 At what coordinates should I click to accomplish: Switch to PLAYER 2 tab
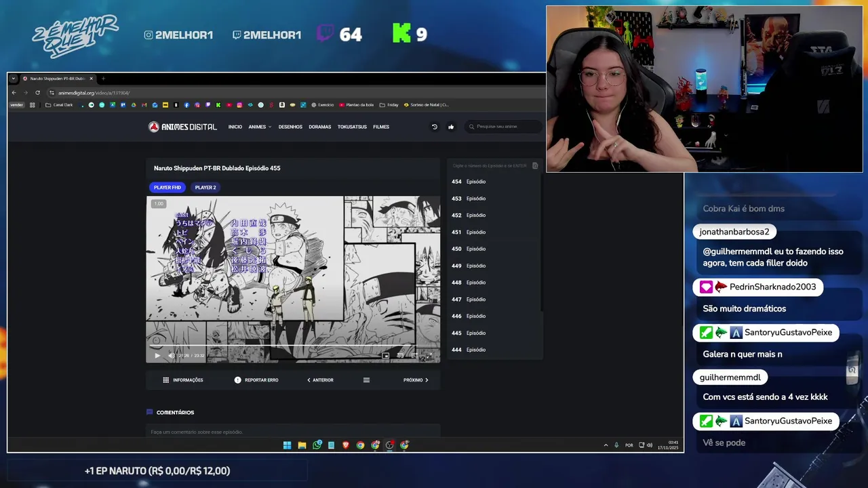205,188
